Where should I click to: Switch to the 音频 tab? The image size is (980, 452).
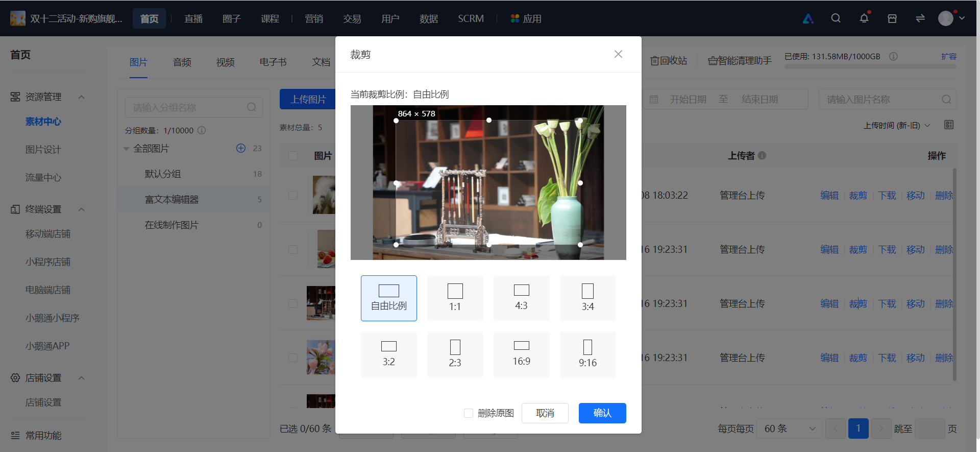[182, 62]
